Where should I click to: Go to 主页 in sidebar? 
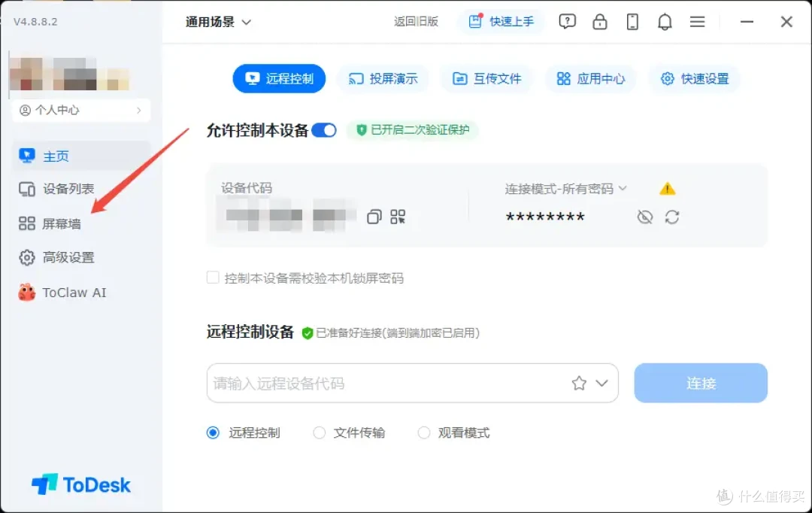(x=81, y=156)
